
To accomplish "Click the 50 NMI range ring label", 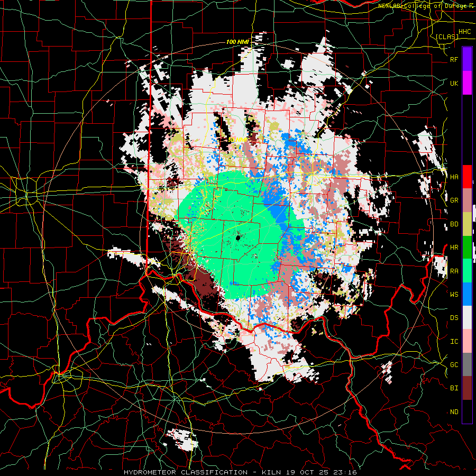I will pos(237,140).
